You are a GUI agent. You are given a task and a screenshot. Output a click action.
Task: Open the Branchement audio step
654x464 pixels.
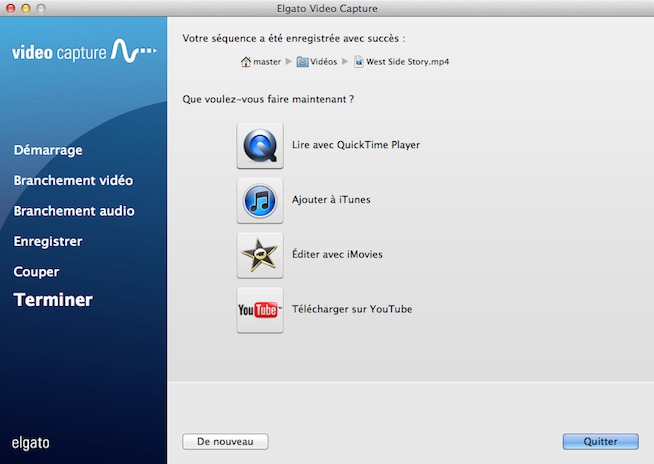tap(74, 211)
